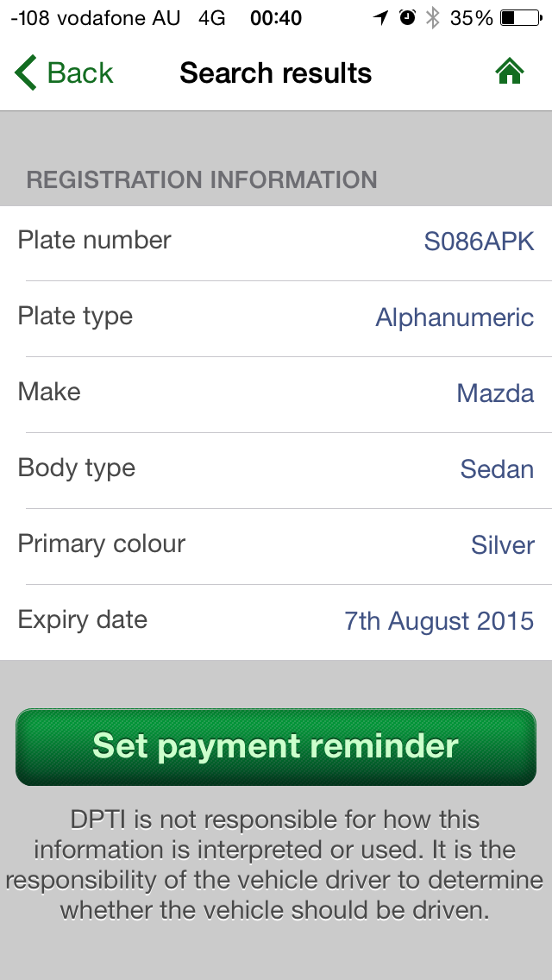This screenshot has width=552, height=980.
Task: Tap the green home icon
Action: click(x=510, y=73)
